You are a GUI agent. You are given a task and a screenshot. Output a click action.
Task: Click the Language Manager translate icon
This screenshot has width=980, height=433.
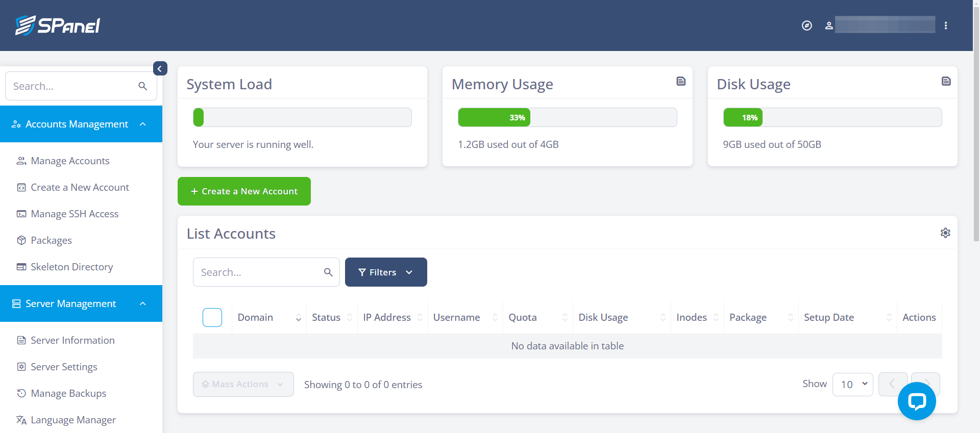(x=21, y=420)
